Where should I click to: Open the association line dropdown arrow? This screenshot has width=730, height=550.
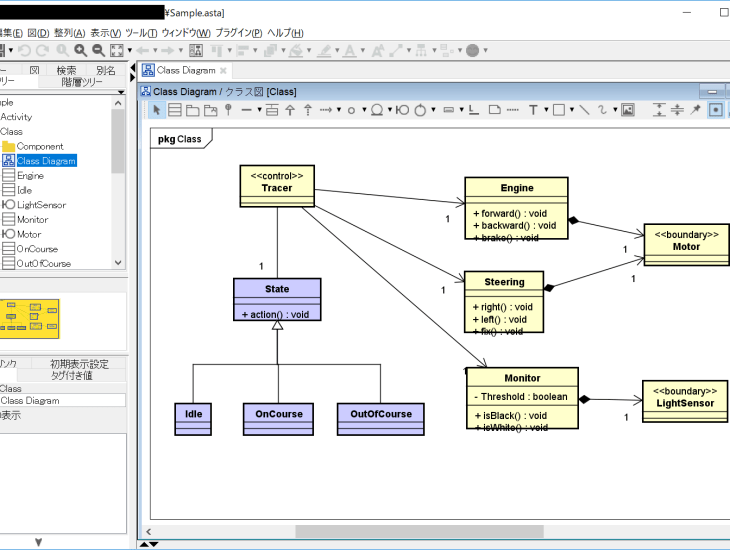pyautogui.click(x=259, y=110)
